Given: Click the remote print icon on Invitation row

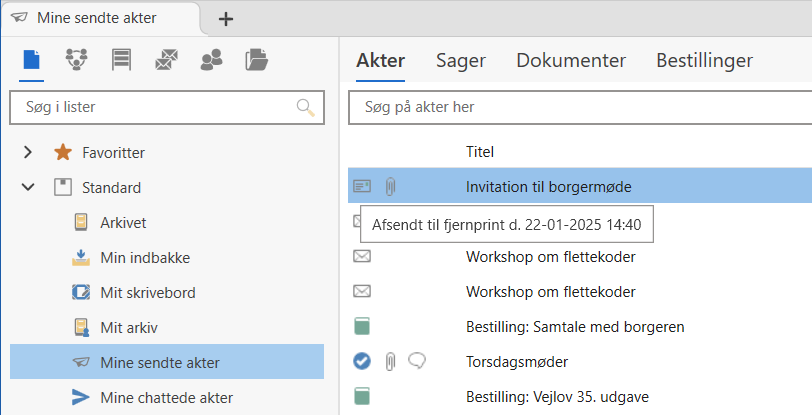Looking at the screenshot, I should tap(362, 186).
